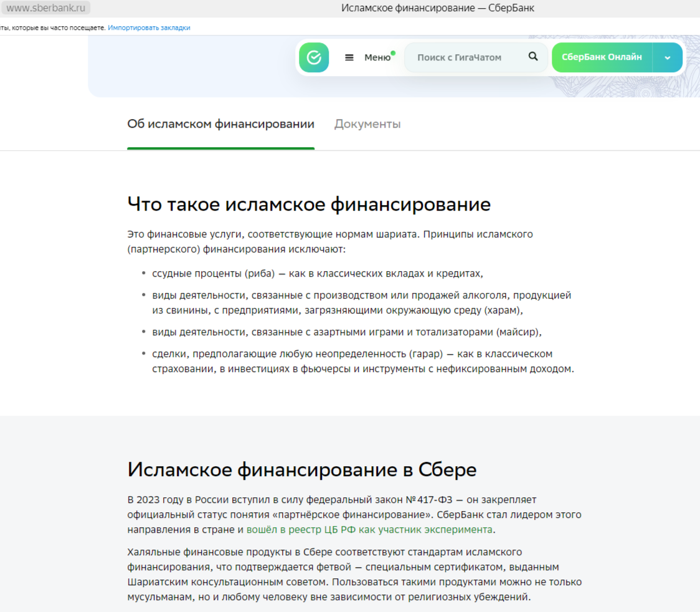
Task: Click the green Sber logo icon
Action: (x=314, y=57)
